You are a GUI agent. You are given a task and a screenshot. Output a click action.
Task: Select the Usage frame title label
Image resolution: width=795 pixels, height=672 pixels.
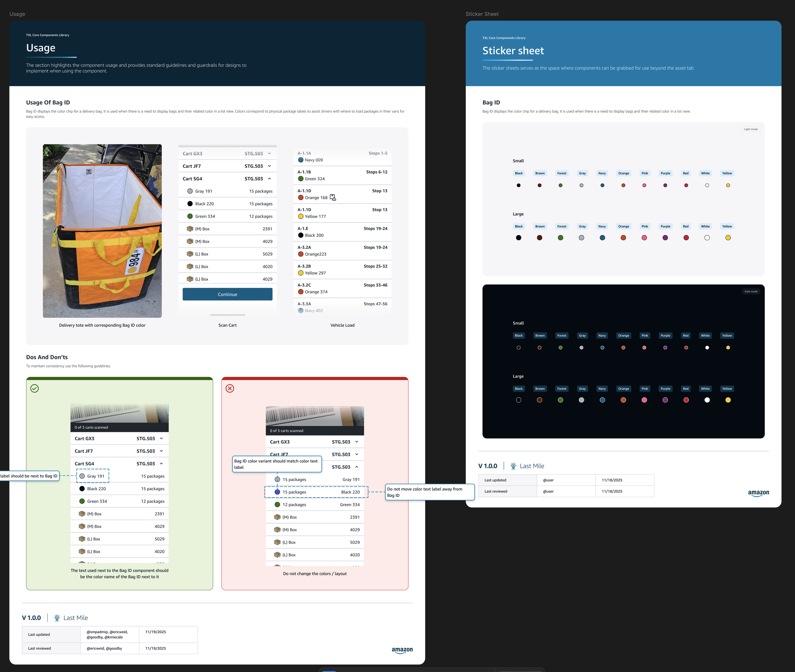coord(17,14)
